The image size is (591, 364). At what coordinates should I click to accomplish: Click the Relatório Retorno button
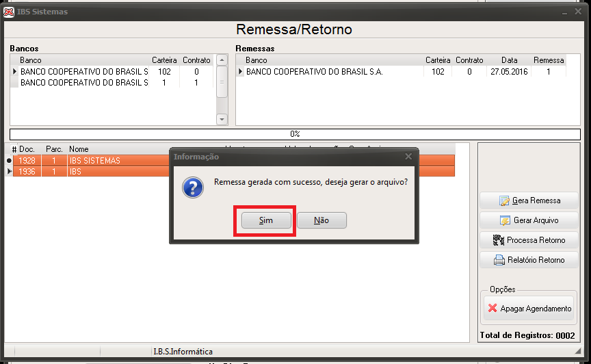pyautogui.click(x=529, y=260)
